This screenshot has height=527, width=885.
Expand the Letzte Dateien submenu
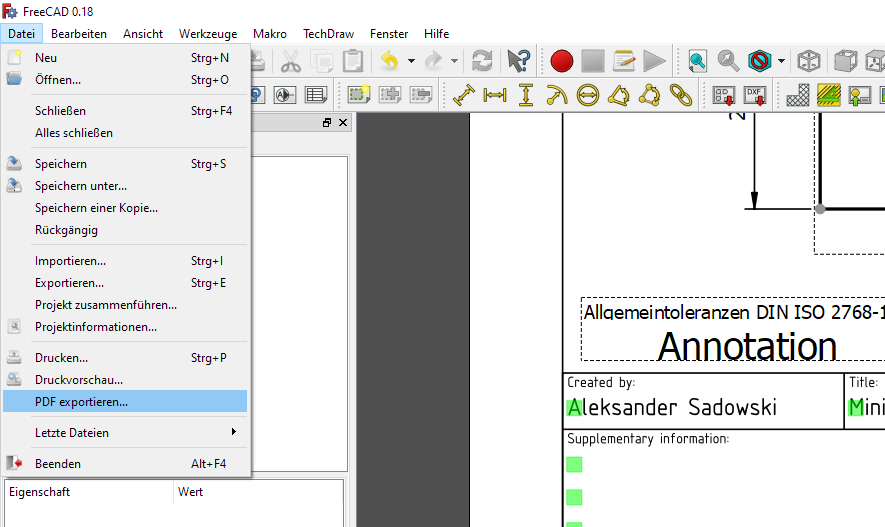click(125, 432)
